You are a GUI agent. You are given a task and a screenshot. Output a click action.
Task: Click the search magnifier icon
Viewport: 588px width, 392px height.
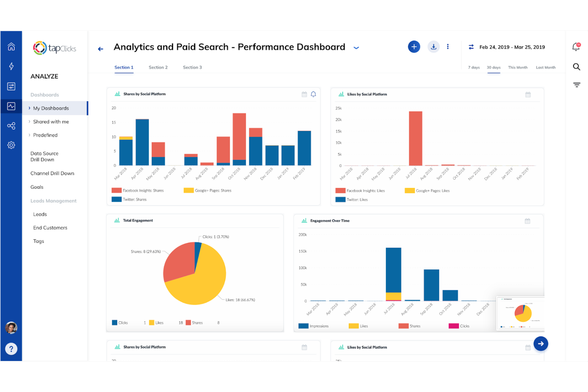pos(576,67)
